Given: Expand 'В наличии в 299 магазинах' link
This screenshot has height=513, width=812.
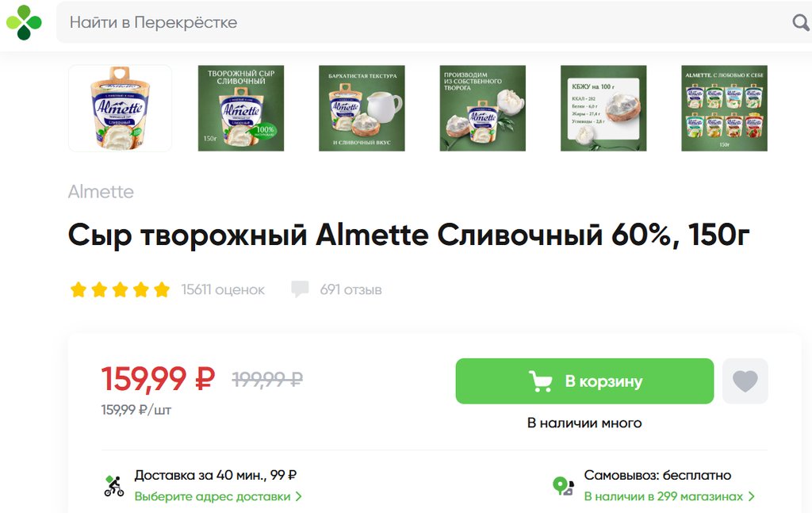Looking at the screenshot, I should tap(669, 496).
